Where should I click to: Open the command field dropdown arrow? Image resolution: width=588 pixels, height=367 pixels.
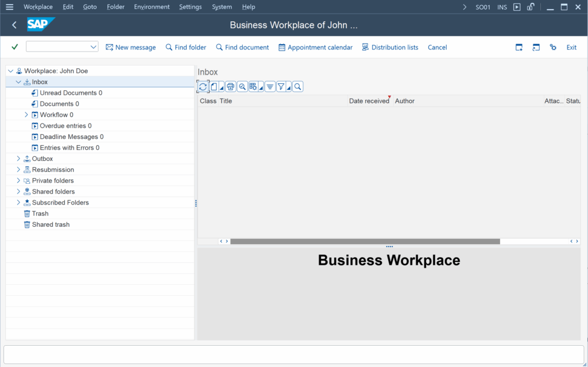pyautogui.click(x=94, y=47)
